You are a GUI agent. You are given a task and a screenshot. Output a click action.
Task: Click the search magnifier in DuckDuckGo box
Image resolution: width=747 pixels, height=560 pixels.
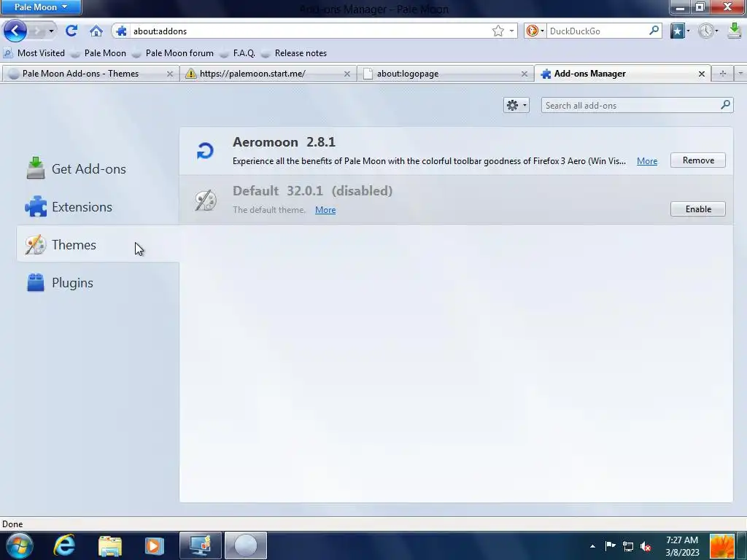(654, 31)
